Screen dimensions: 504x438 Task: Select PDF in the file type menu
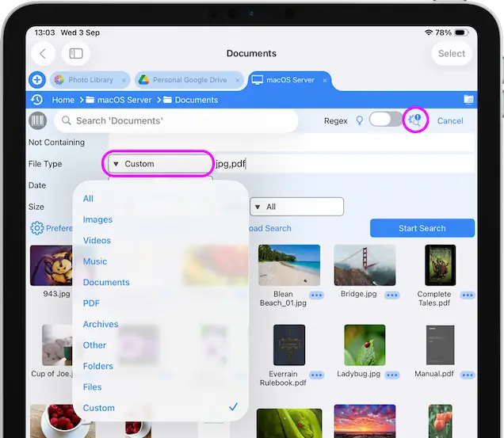click(x=91, y=303)
